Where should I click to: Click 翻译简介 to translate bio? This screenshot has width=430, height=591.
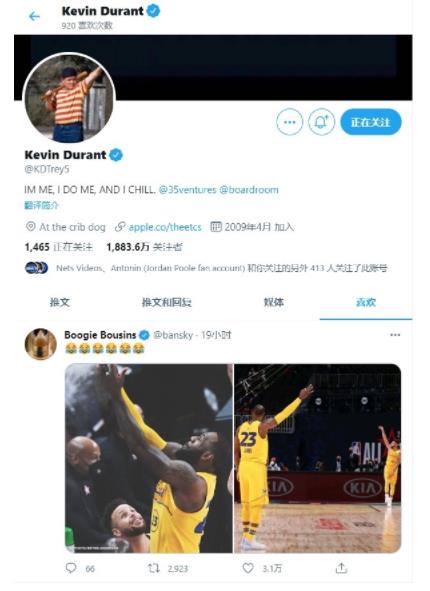coord(41,205)
